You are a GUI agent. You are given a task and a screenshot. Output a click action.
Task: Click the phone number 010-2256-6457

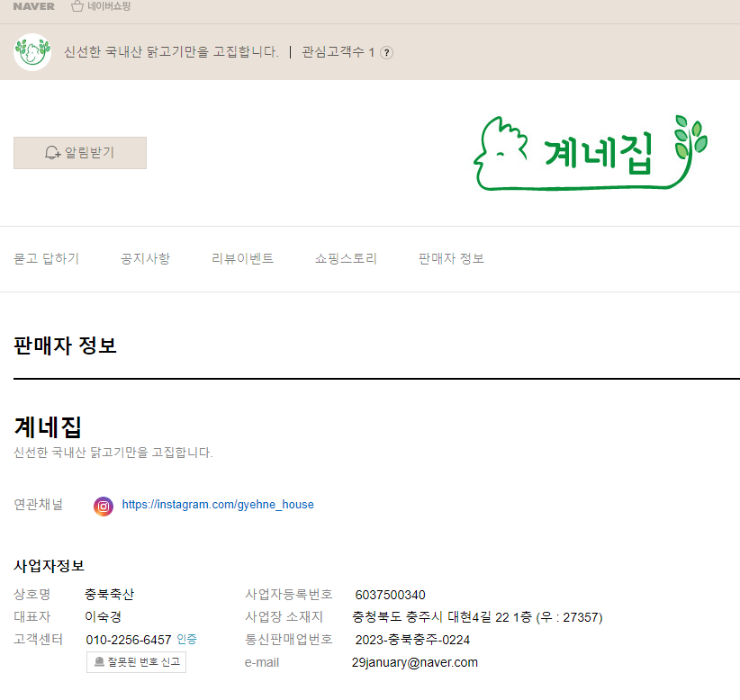click(129, 640)
